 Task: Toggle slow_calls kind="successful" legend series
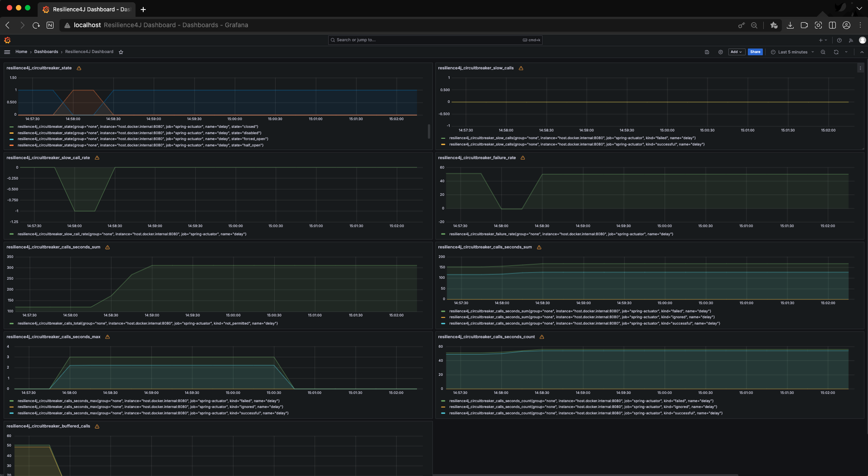click(x=577, y=144)
